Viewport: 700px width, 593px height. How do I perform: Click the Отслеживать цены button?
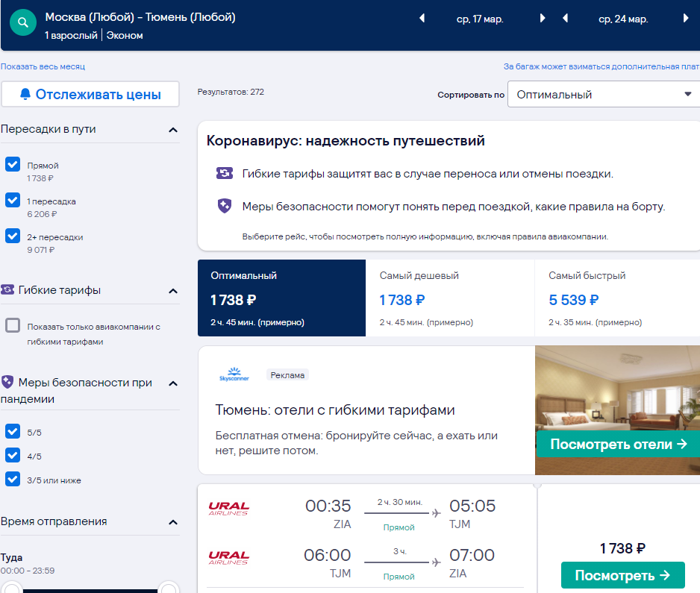click(x=90, y=94)
